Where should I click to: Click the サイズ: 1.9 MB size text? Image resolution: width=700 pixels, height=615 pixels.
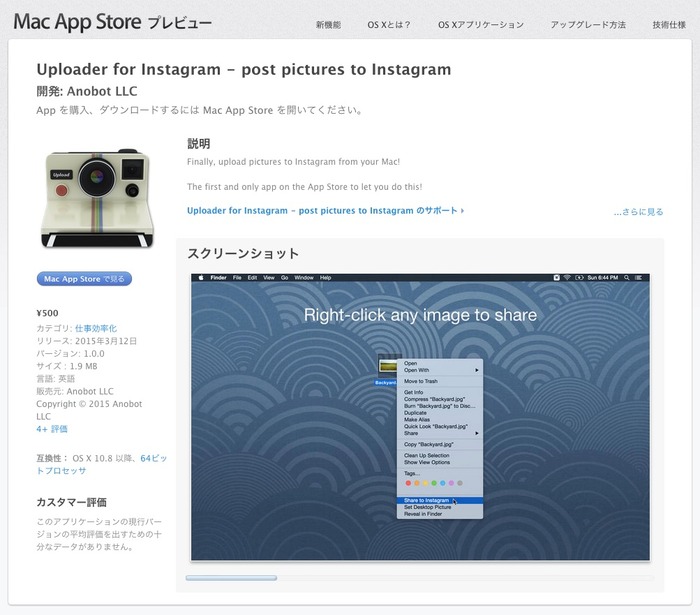[x=67, y=366]
